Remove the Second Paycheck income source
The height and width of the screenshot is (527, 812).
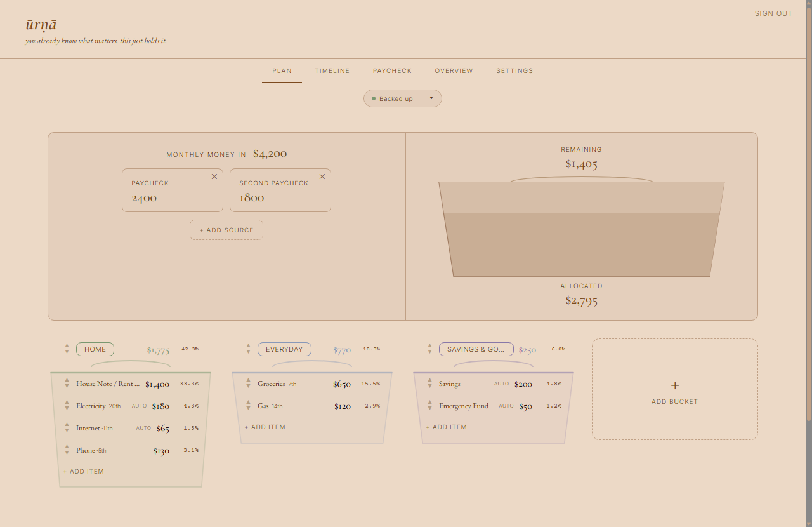click(x=322, y=177)
